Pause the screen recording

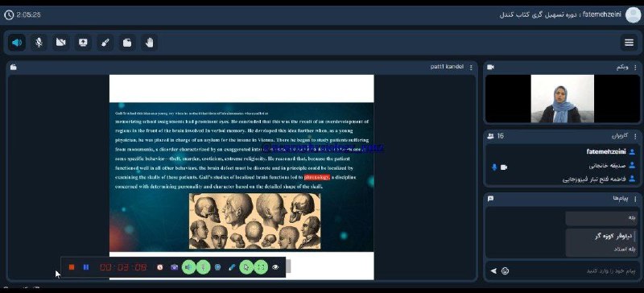pos(86,267)
